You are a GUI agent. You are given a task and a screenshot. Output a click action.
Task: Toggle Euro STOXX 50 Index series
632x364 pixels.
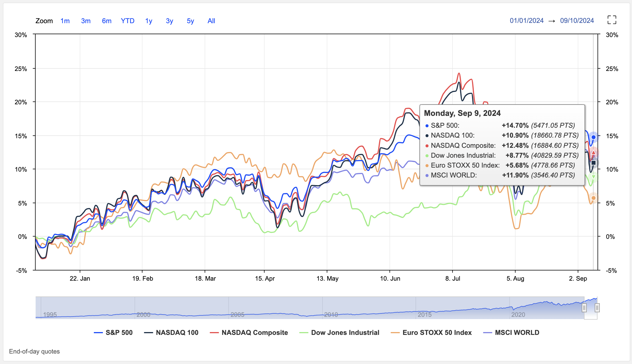tap(437, 333)
